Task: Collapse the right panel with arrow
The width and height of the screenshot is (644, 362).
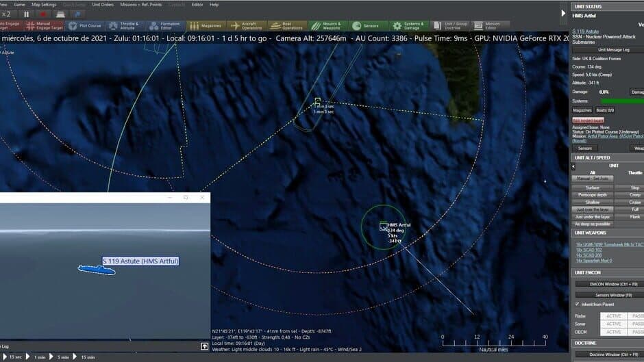Action: coord(563,13)
